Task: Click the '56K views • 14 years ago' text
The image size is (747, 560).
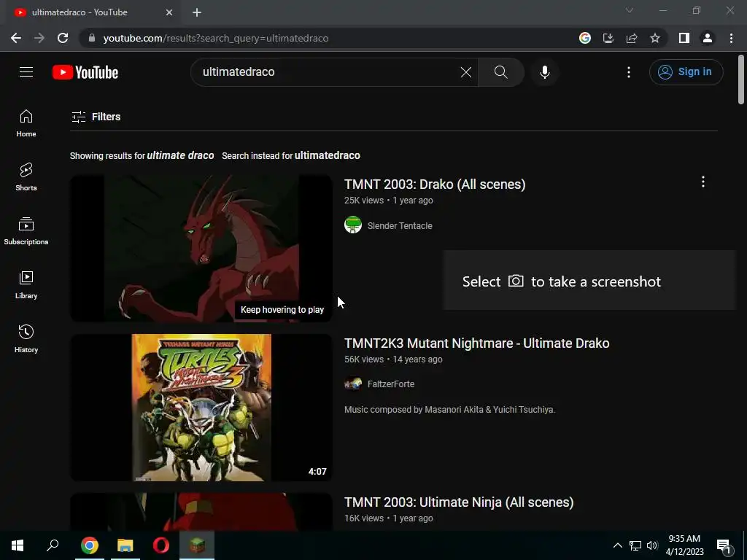Action: click(393, 359)
